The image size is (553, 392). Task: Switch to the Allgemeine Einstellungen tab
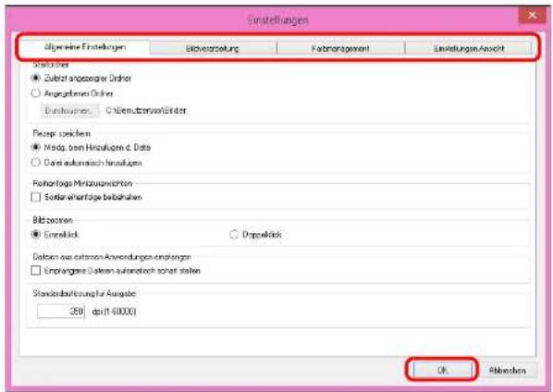click(85, 47)
